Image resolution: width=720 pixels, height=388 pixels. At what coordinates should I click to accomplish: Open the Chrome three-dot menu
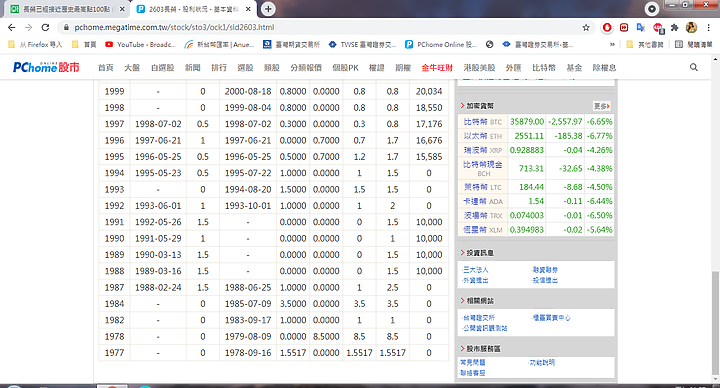709,28
